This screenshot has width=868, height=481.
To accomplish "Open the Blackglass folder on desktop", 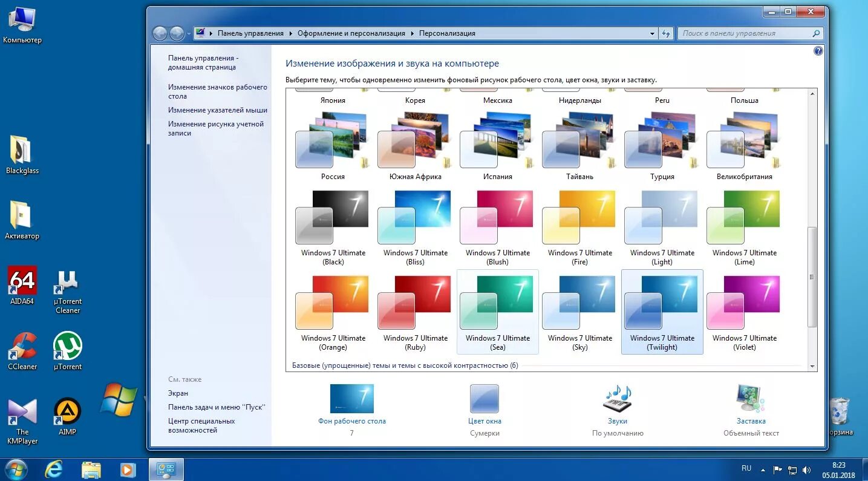I will tap(22, 155).
